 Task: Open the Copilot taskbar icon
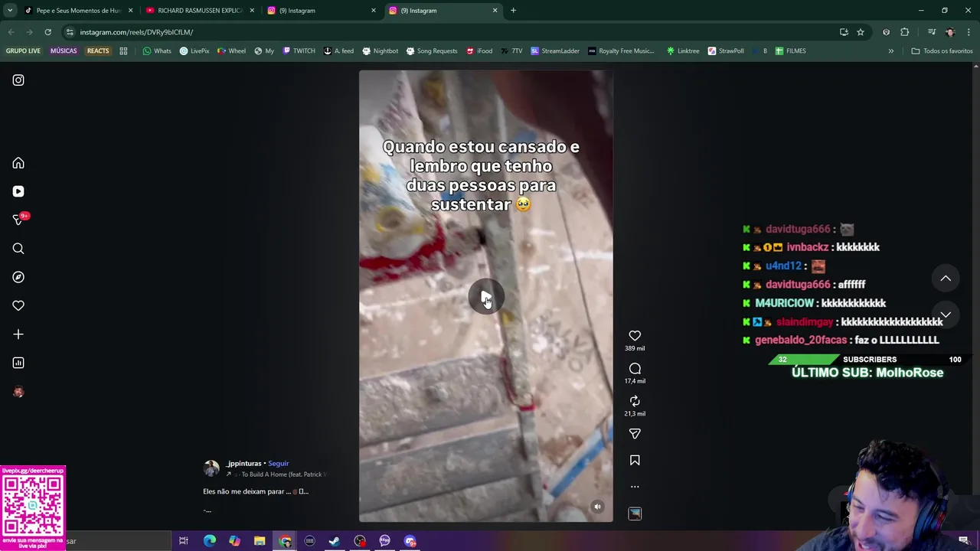point(234,541)
